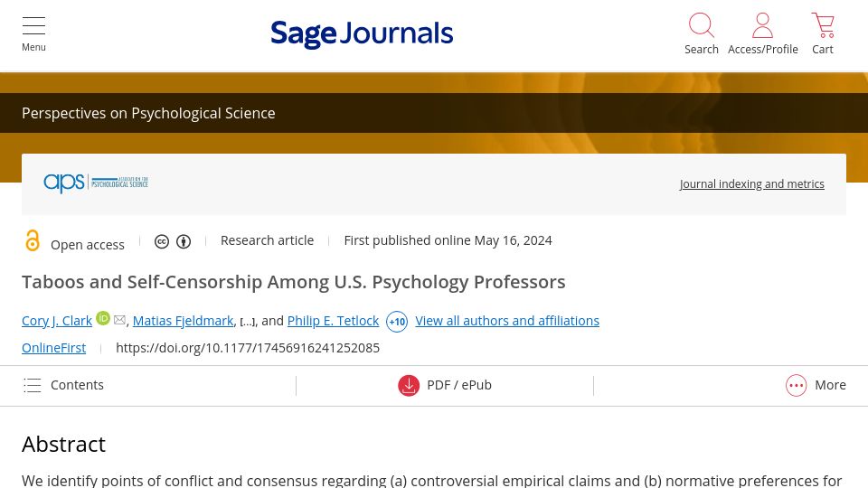The width and height of the screenshot is (868, 488).
Task: Open the Contents menu label
Action: (x=77, y=385)
